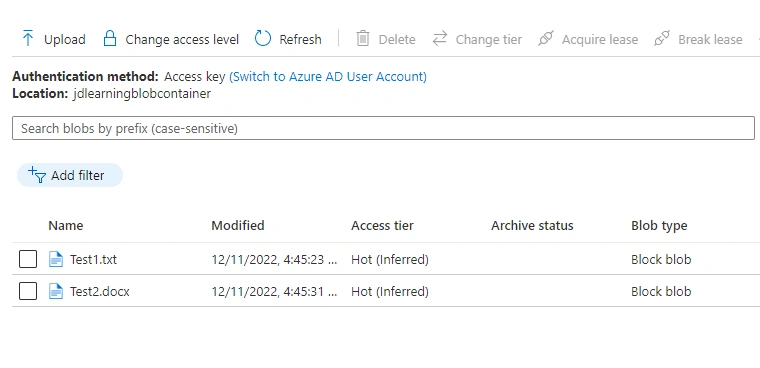Click the jdlearningblobcontainer location text
Screen dimensions: 760x368
click(142, 93)
